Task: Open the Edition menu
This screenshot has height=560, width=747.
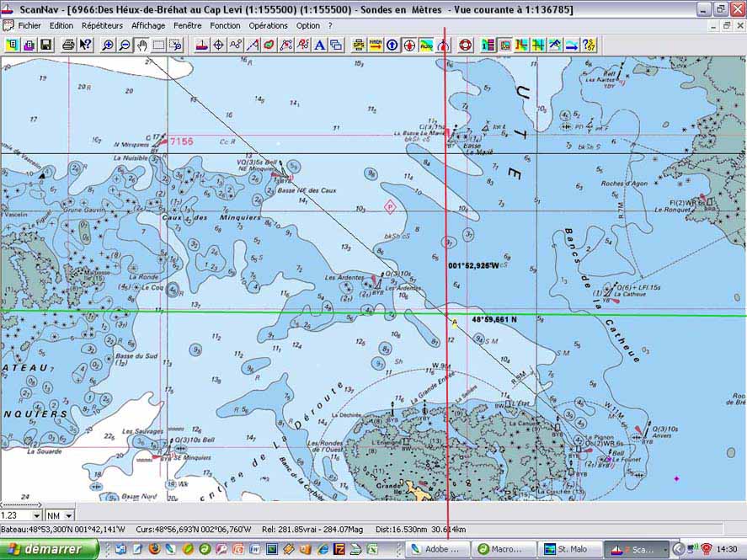Action: [x=61, y=26]
